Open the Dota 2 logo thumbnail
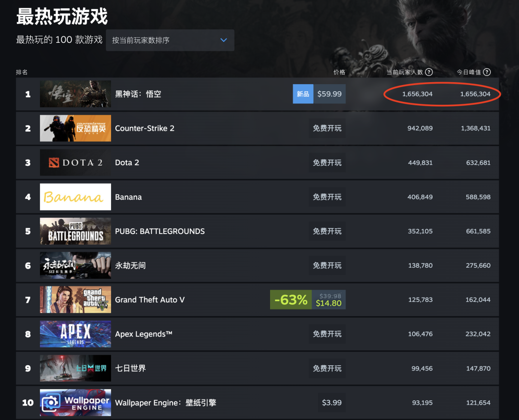 pos(75,162)
